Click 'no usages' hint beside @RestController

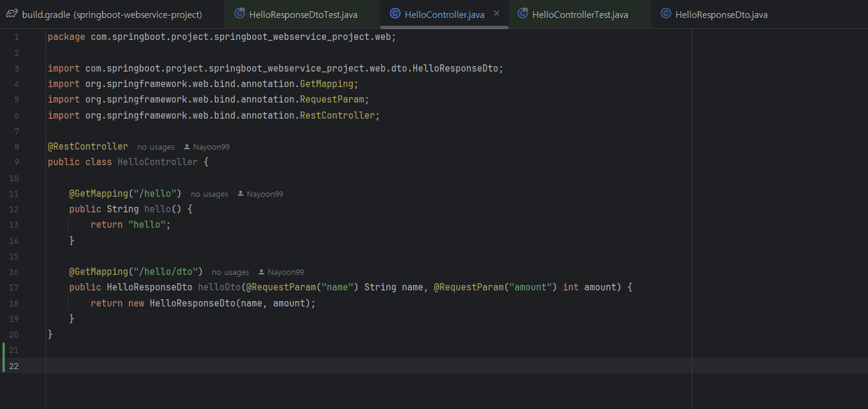(x=156, y=147)
